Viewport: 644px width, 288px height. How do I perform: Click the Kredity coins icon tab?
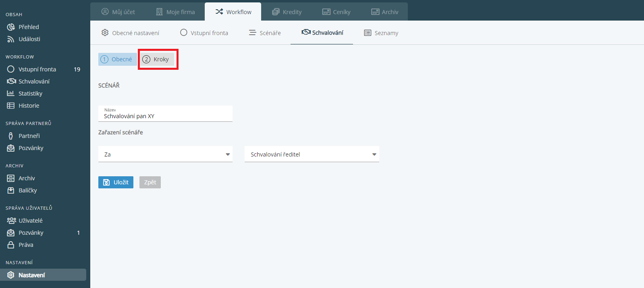[x=276, y=12]
